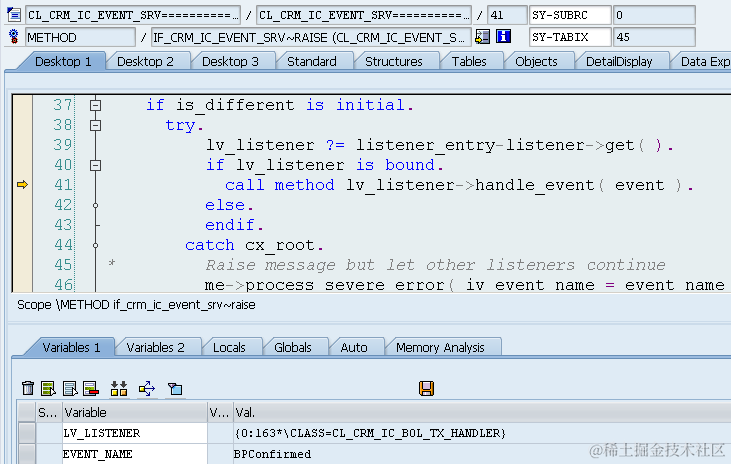
Task: Click the orange floppy disk save icon
Action: [x=426, y=388]
